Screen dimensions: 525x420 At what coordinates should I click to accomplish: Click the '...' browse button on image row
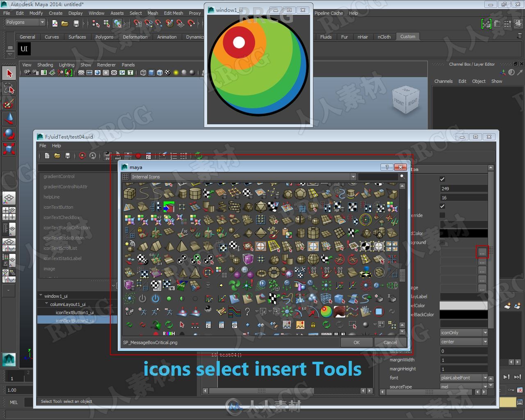coord(482,252)
